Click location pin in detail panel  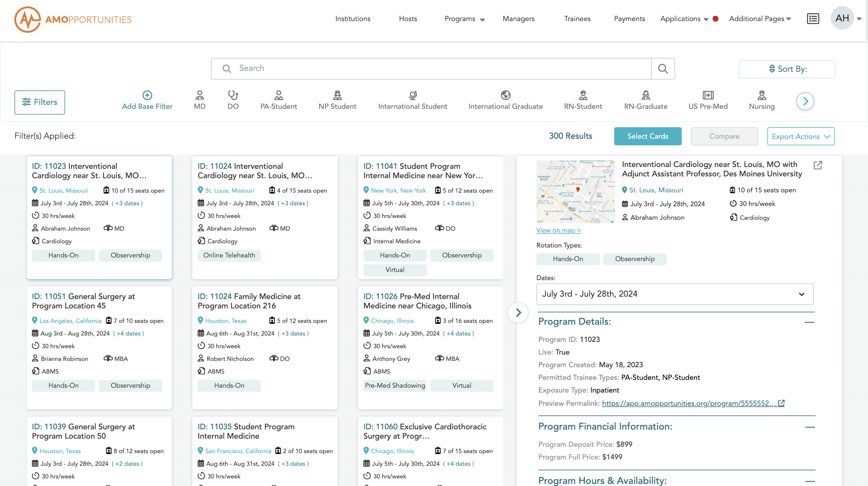(x=624, y=190)
